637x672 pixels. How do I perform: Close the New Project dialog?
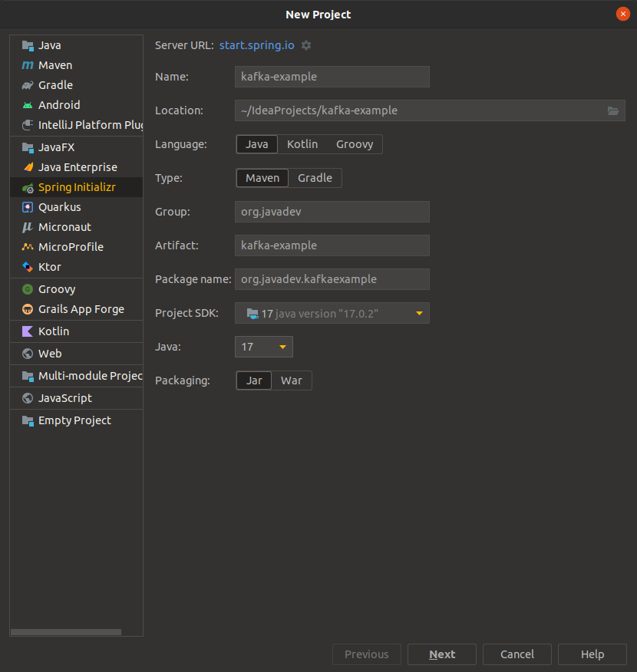tap(623, 14)
